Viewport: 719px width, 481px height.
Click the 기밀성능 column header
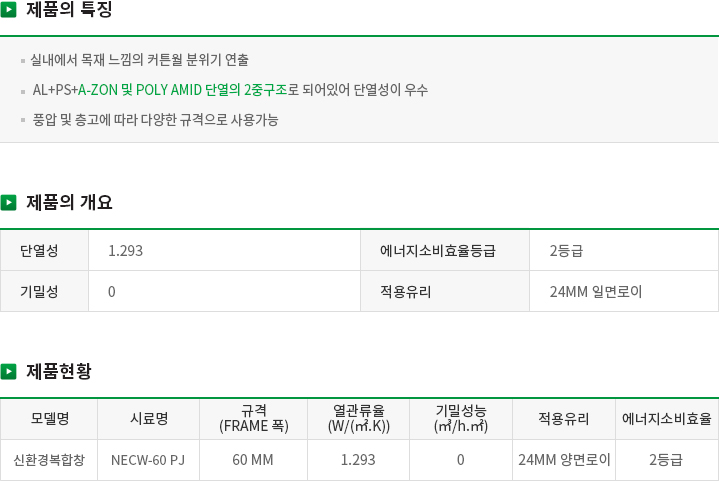pos(461,419)
